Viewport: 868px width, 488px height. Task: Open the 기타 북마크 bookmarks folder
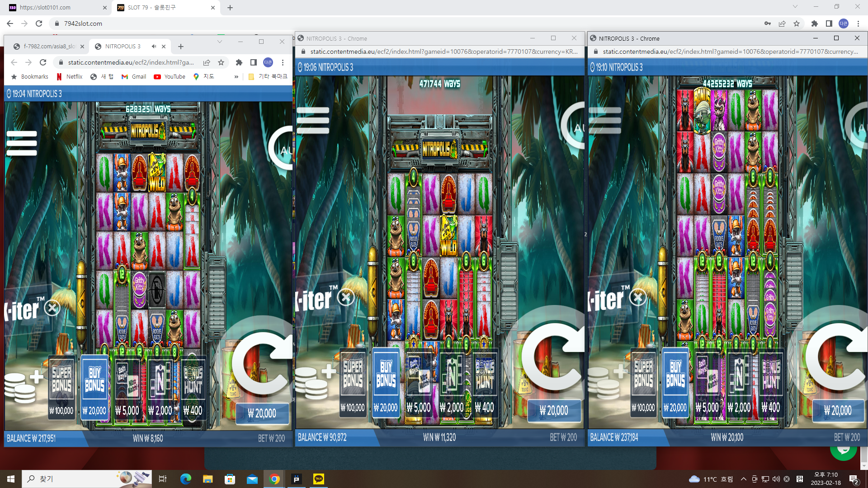pyautogui.click(x=268, y=77)
